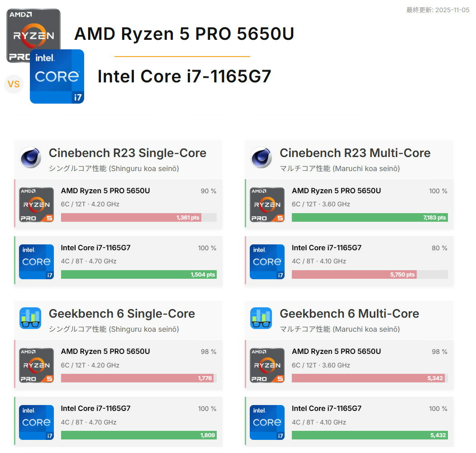
Task: Select Intel Core i7-1165G7 in Cinebench Single-Core
Action: 95,248
